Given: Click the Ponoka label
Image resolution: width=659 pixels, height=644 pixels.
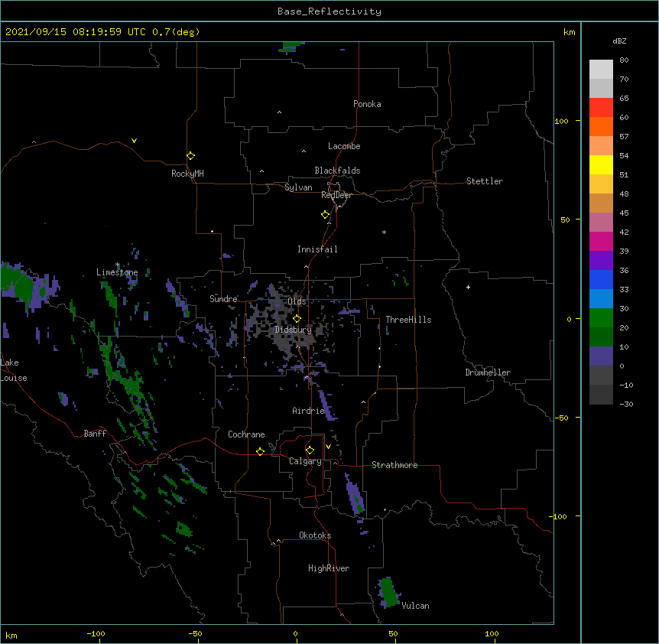Looking at the screenshot, I should point(367,104).
